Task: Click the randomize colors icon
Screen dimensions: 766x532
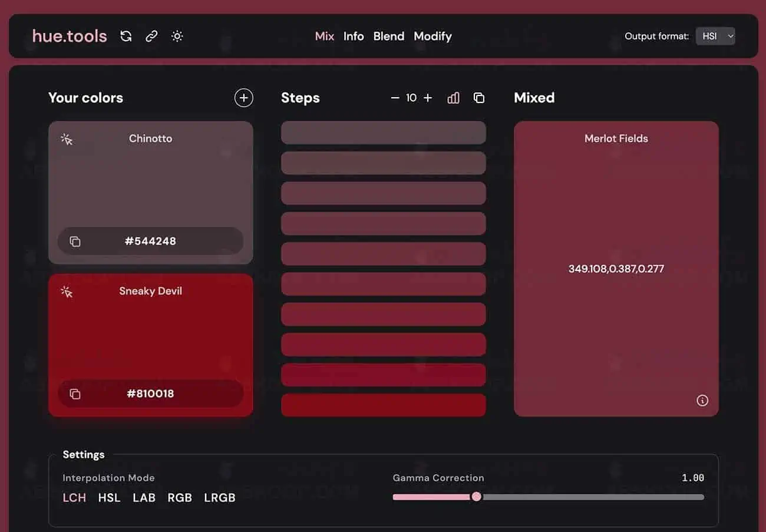Action: click(x=126, y=36)
